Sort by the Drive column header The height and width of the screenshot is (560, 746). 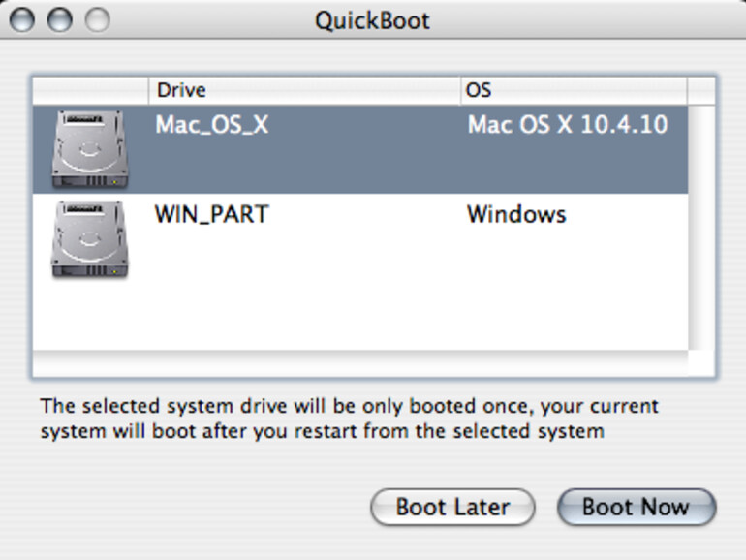(304, 90)
